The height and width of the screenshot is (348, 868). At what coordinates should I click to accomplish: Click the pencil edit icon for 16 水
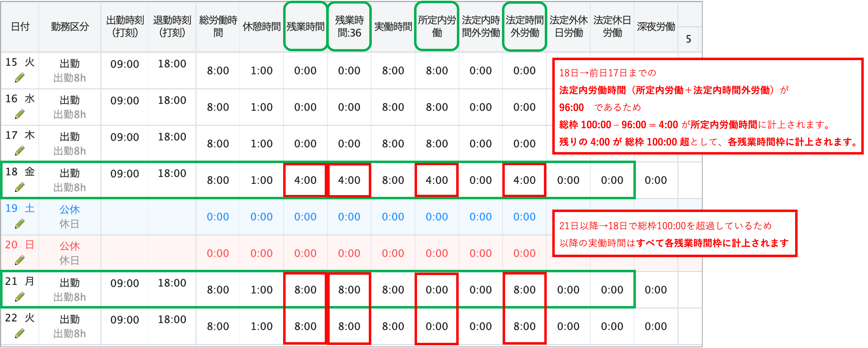click(x=19, y=114)
